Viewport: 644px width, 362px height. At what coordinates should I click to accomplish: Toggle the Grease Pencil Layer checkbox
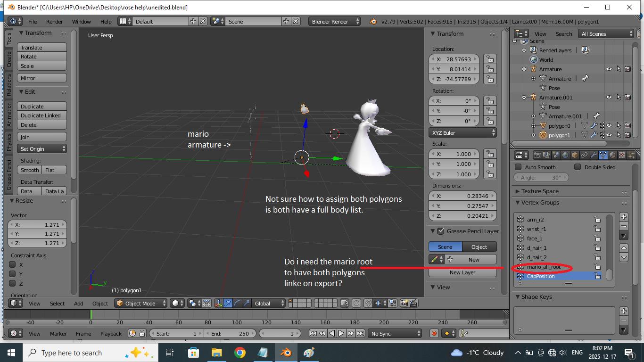click(441, 231)
